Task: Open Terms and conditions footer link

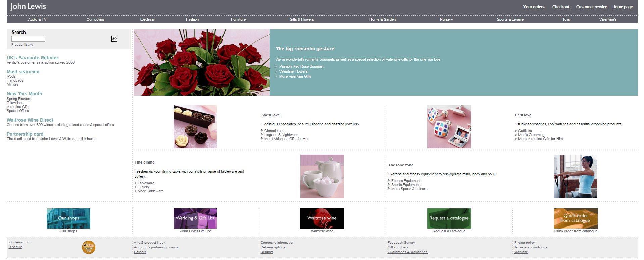Action: (x=531, y=247)
